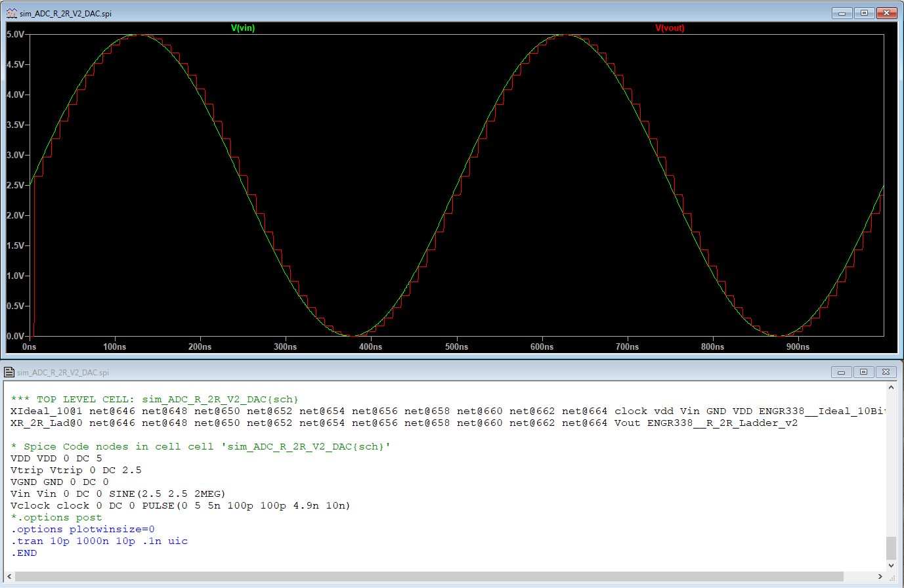Maximize the waveform plot window

(864, 13)
